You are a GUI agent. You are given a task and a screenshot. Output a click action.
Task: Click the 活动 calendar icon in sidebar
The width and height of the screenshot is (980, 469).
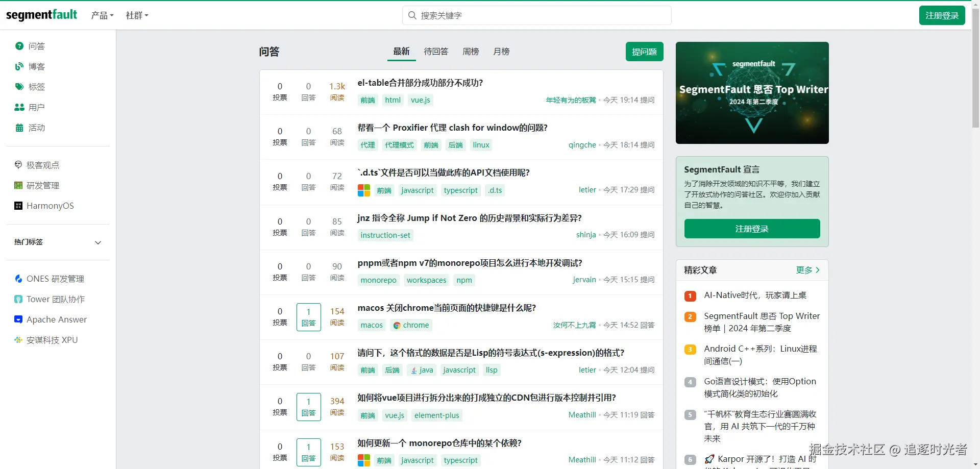point(19,128)
